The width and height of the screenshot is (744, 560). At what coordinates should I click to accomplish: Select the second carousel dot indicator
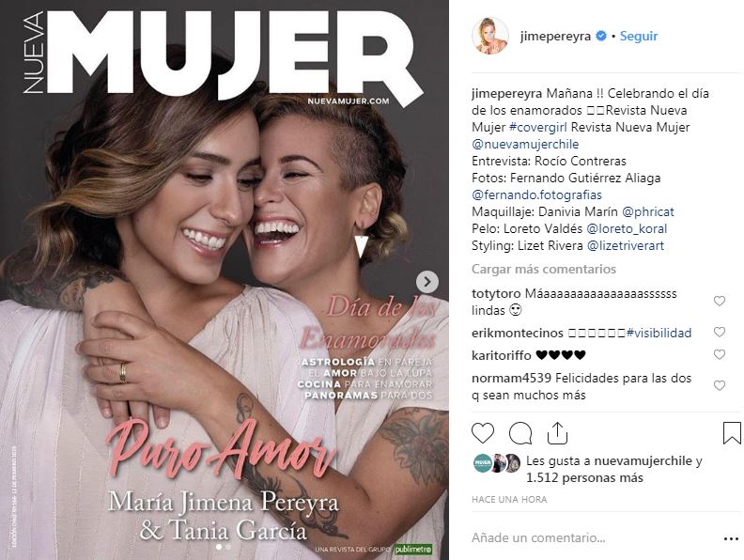[x=228, y=547]
